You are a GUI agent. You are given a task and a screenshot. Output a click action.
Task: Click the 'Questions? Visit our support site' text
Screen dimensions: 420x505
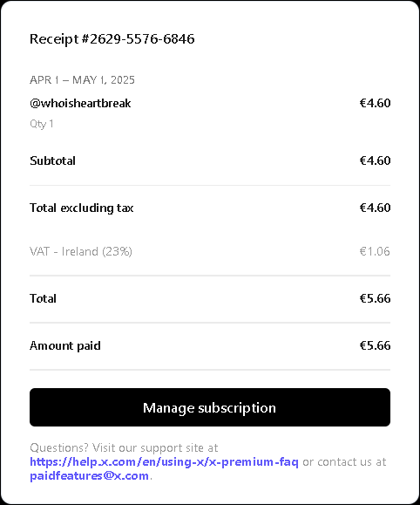124,448
